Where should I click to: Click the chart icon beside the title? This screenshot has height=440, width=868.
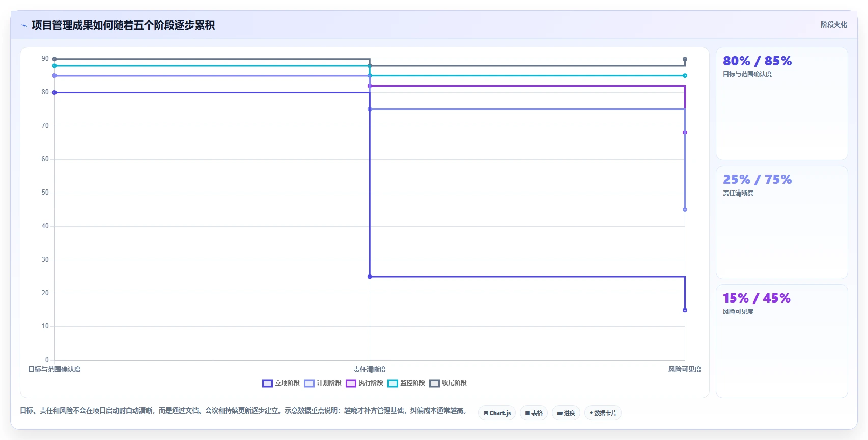coord(24,25)
